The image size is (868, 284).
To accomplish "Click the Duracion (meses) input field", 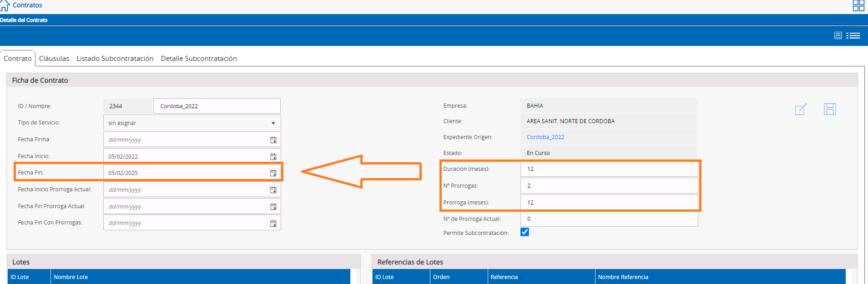I will (609, 169).
